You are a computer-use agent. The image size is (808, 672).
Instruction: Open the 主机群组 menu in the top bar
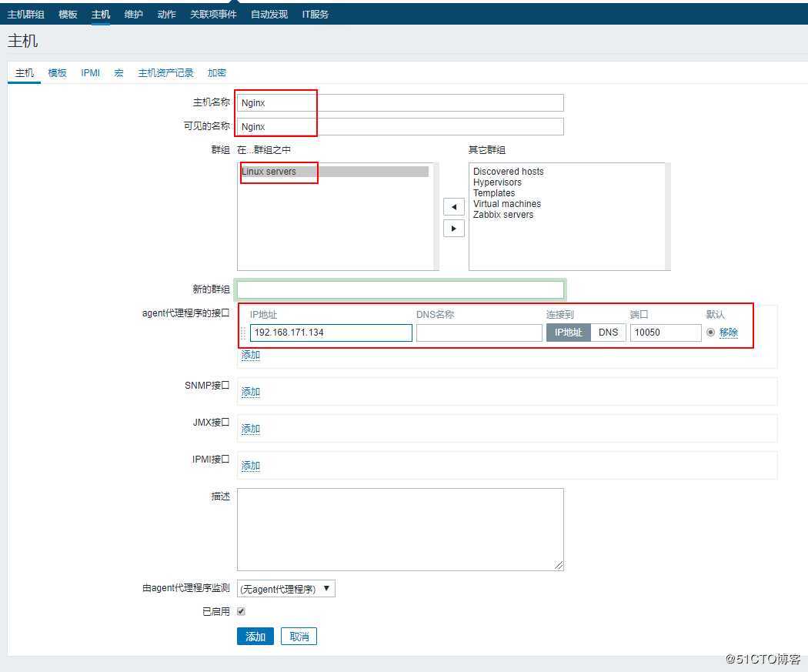(x=26, y=14)
